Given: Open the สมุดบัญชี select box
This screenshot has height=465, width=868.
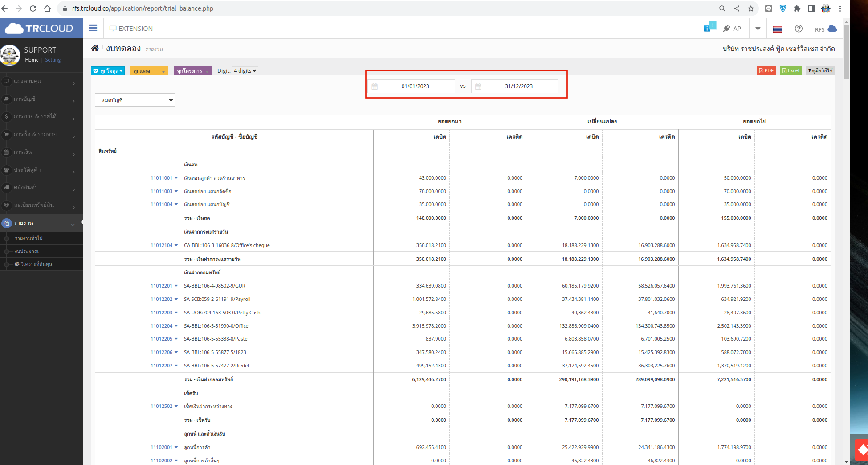Looking at the screenshot, I should [135, 100].
